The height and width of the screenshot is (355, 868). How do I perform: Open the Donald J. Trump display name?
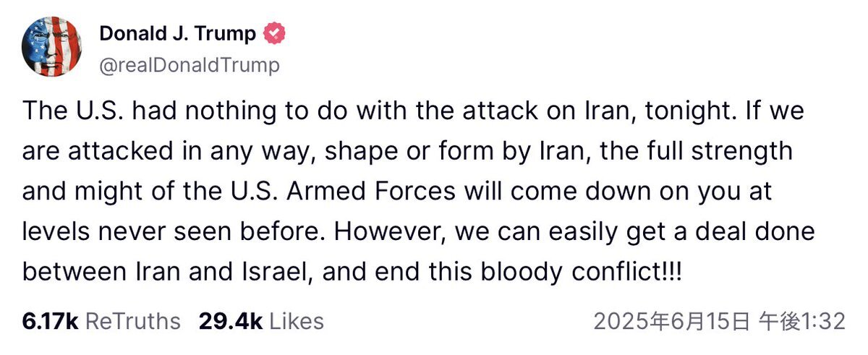pyautogui.click(x=177, y=33)
